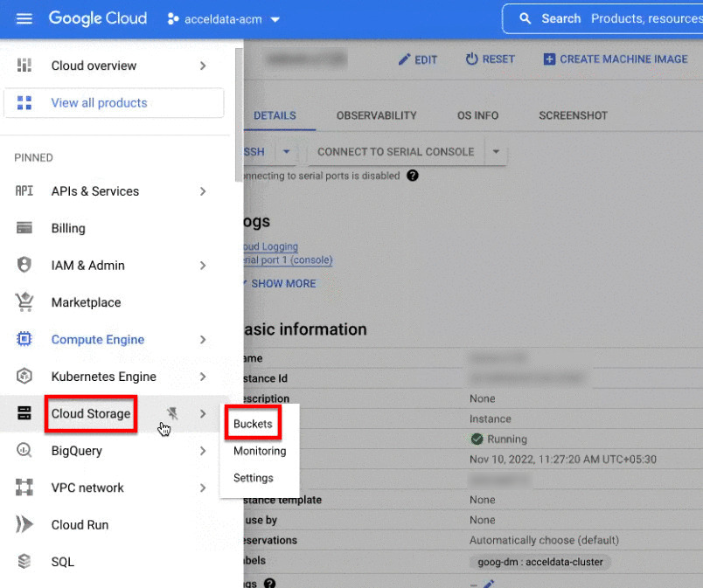Click the creation timestamp Nov 10, 2022 text

563,460
